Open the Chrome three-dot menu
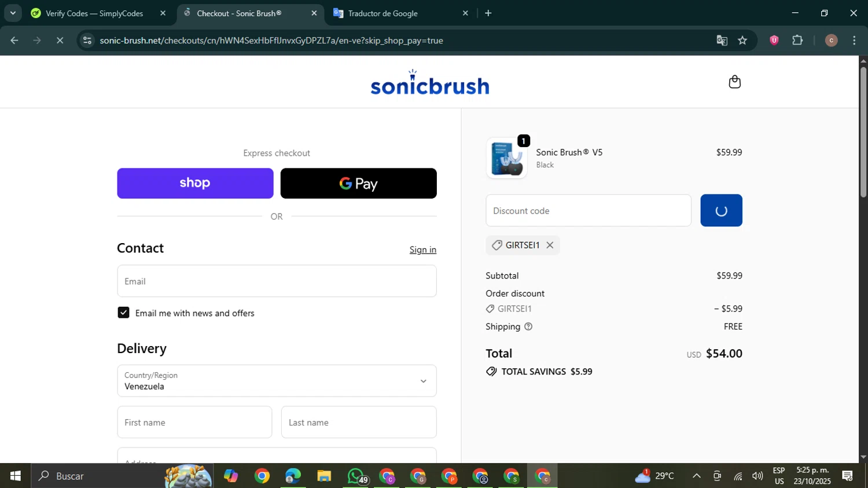The width and height of the screenshot is (868, 488). pos(854,41)
